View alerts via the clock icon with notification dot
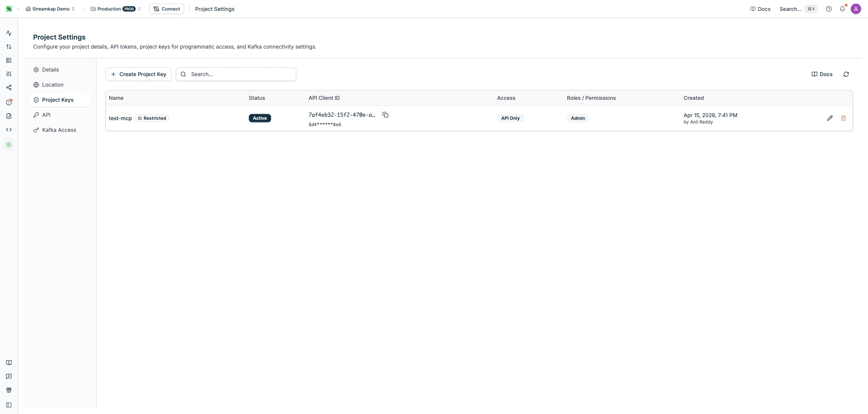868x414 pixels. click(9, 102)
